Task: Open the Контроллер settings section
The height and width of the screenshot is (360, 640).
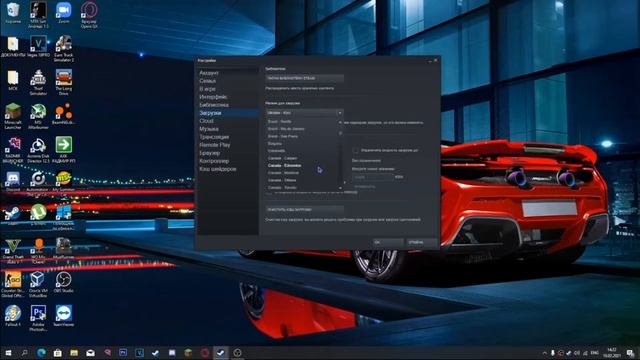Action: 214,161
